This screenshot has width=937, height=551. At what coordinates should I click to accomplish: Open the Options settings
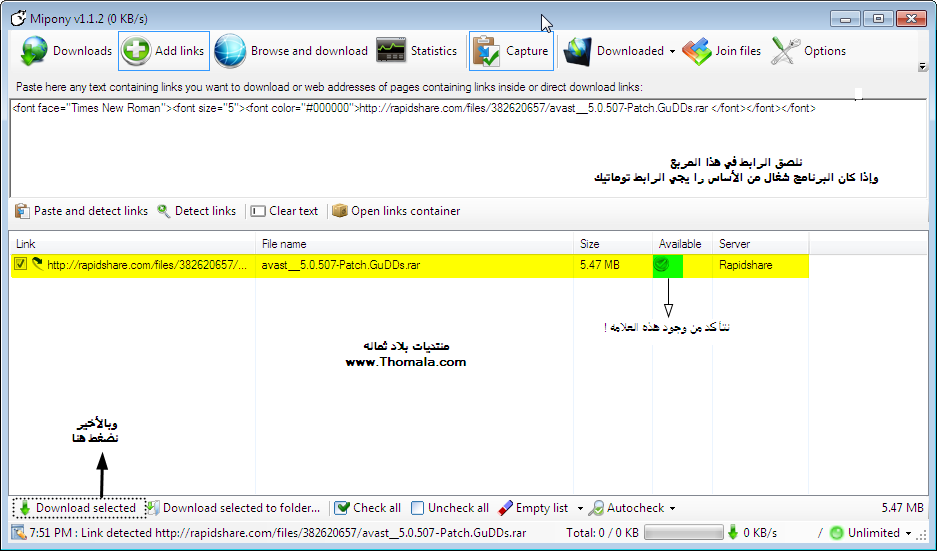[809, 51]
